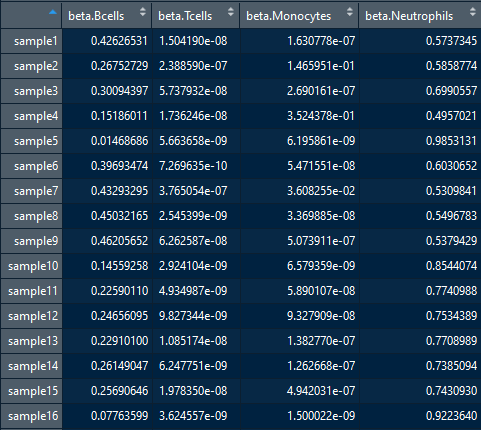Sort by the beta.Tcells column arrows

[x=230, y=12]
